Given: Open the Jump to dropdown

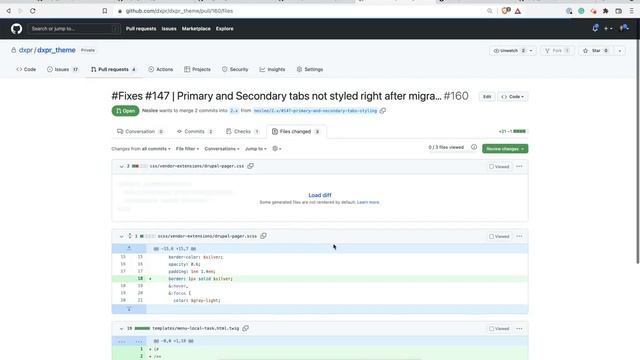Looking at the screenshot, I should click(256, 149).
